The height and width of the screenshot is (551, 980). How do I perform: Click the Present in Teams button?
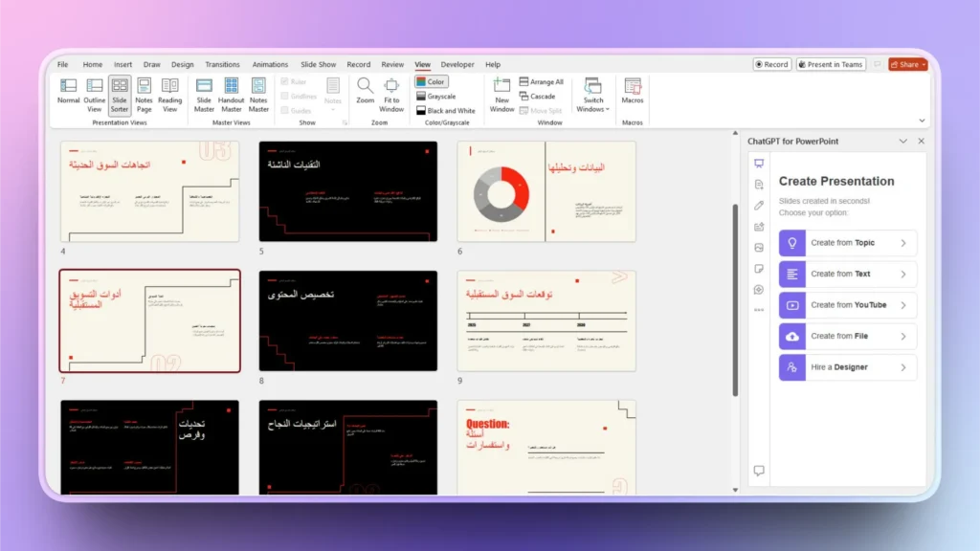point(830,64)
